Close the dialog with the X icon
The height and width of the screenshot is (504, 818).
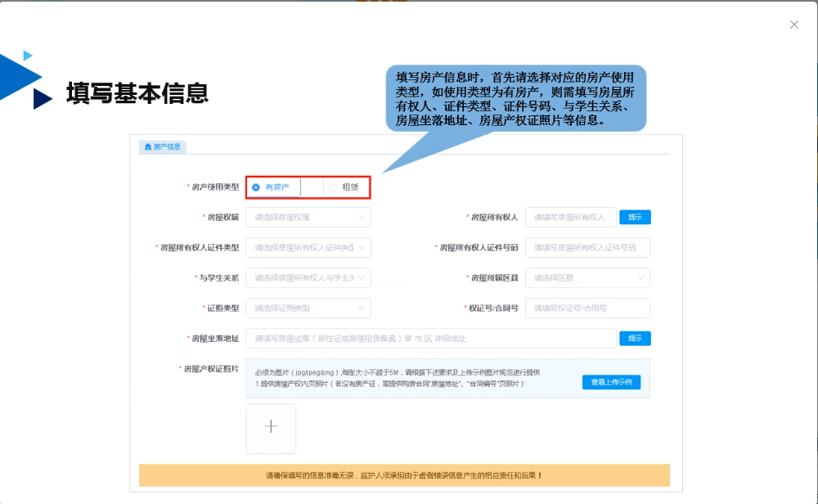click(793, 25)
